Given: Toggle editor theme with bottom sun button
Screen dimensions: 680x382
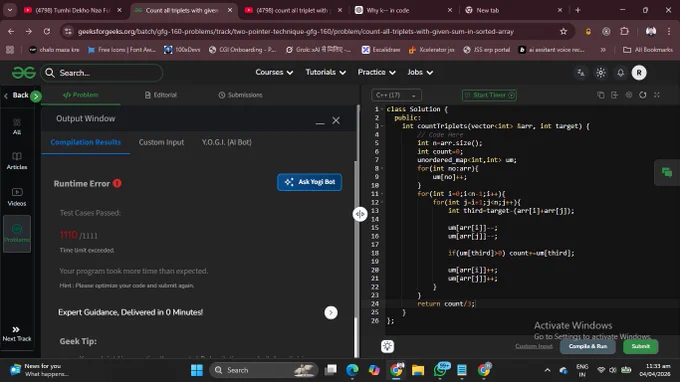Looking at the screenshot, I should [x=387, y=346].
